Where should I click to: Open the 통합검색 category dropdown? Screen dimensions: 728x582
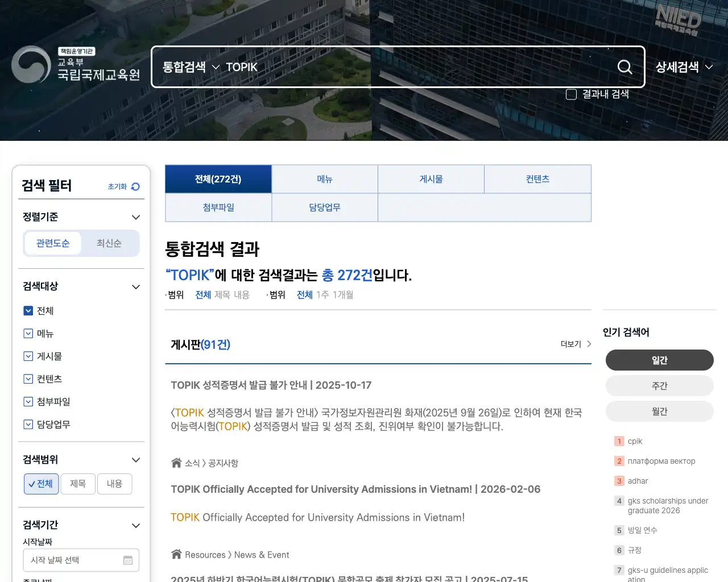[191, 67]
